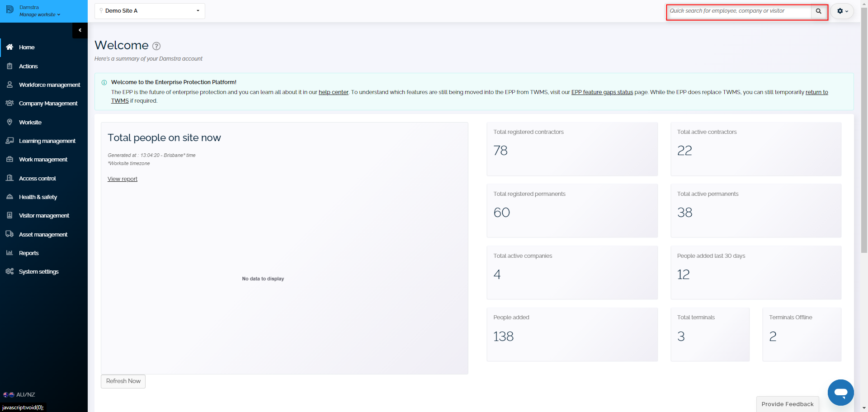868x412 pixels.
Task: Click the Asset management truck icon
Action: [x=9, y=234]
